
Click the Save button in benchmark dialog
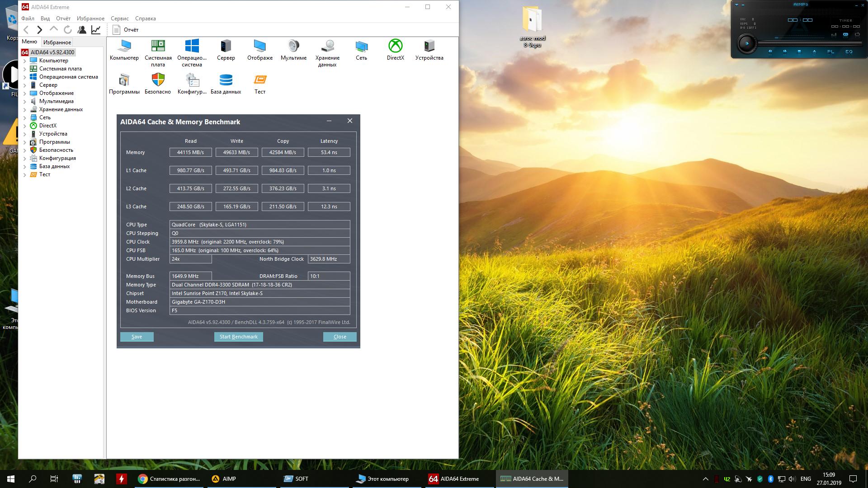[x=137, y=337]
